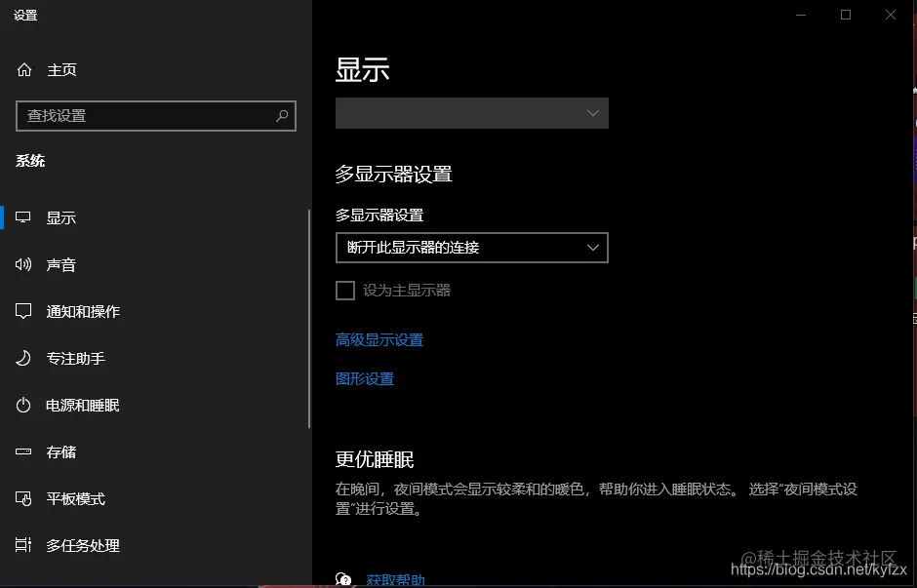Focus the 查找设置 search field

(x=155, y=116)
